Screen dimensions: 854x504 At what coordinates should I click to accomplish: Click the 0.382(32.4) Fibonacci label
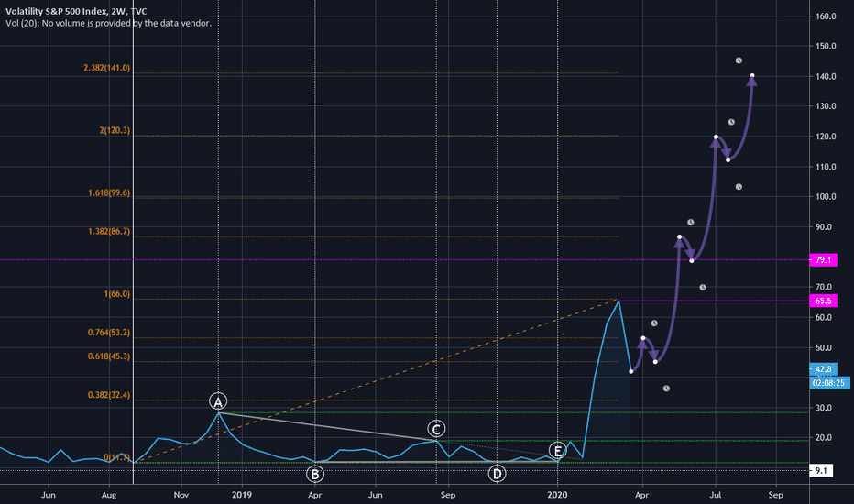click(109, 394)
